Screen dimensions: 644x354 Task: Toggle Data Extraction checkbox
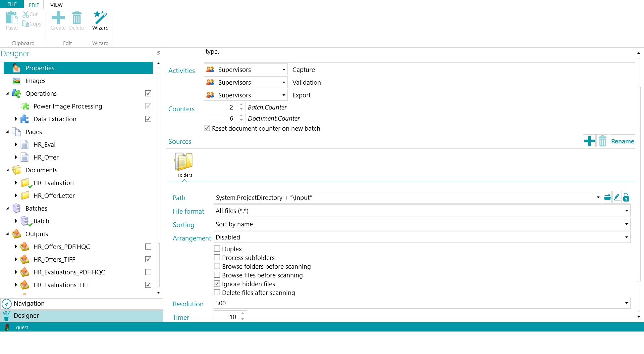tap(148, 119)
